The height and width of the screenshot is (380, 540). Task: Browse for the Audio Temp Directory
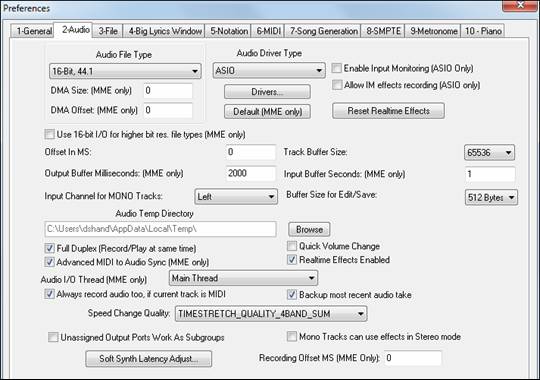pos(309,229)
